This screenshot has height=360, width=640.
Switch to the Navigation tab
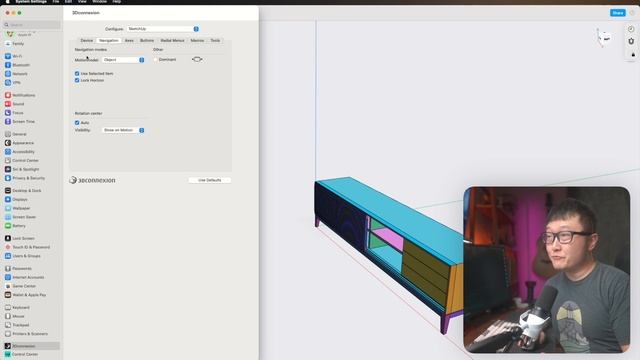coord(109,40)
